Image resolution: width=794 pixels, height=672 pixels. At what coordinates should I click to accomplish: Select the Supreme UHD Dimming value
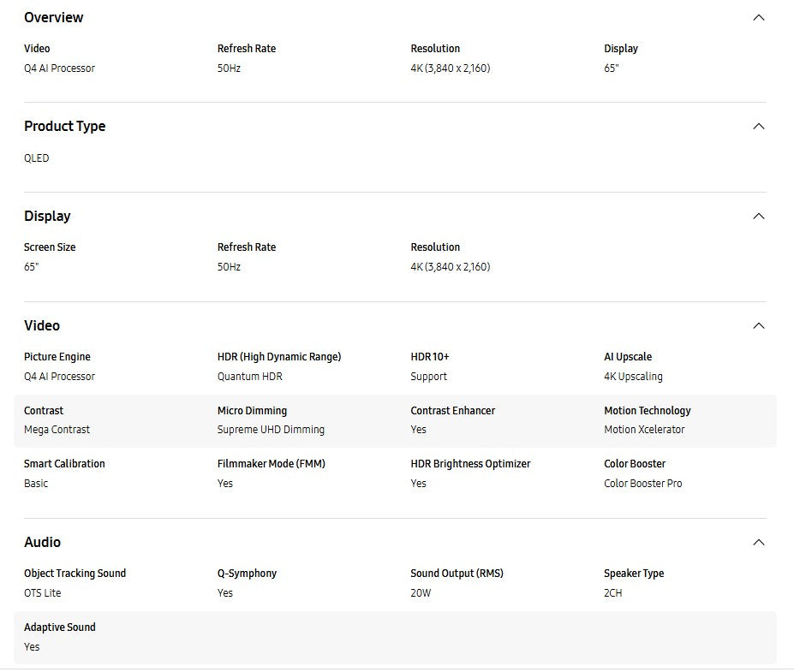(x=271, y=430)
